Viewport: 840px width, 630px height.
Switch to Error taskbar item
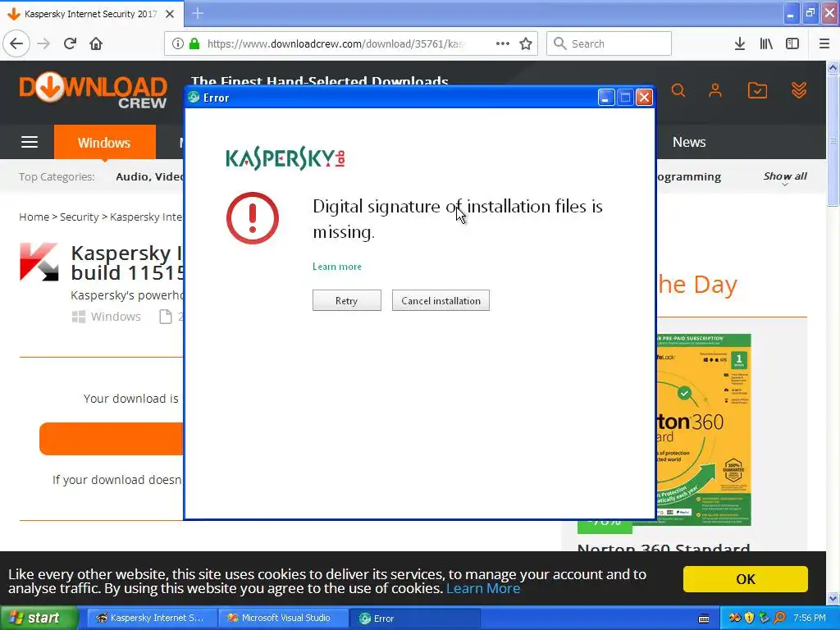[415, 619]
